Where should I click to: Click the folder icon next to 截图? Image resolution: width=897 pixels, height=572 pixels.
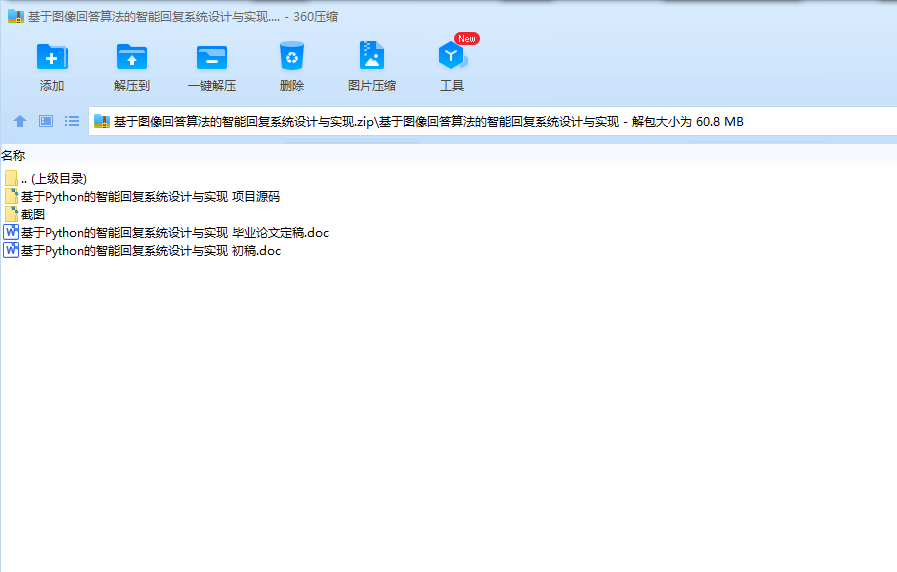tap(11, 214)
